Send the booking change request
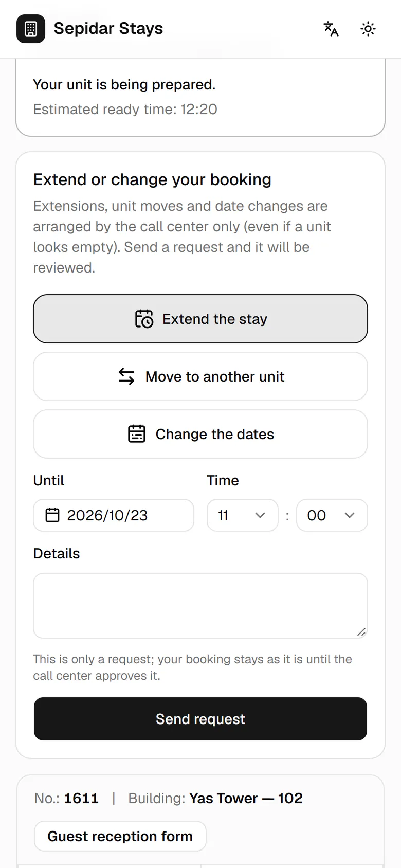 click(x=200, y=719)
